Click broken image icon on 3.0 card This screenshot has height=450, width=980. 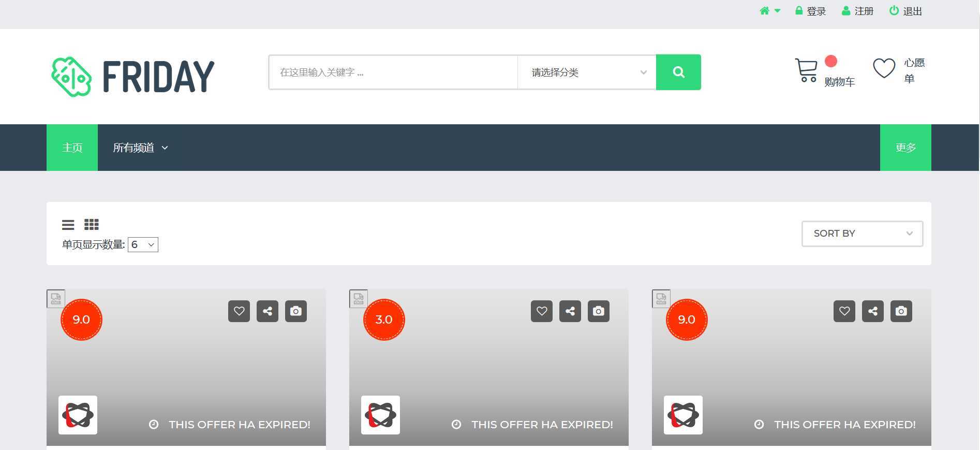pyautogui.click(x=359, y=299)
